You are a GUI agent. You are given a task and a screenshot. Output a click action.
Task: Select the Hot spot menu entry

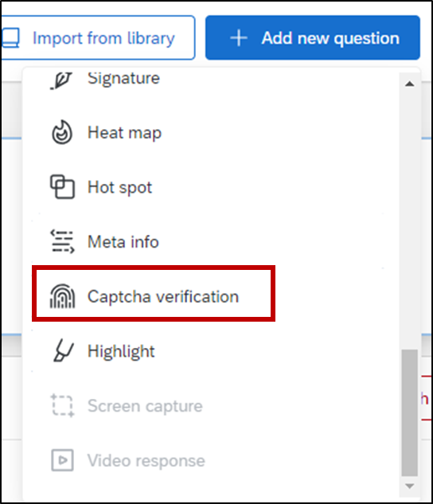210,187
